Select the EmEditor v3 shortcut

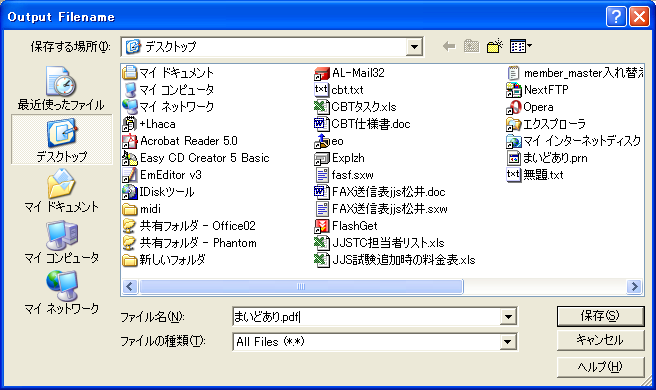(162, 175)
